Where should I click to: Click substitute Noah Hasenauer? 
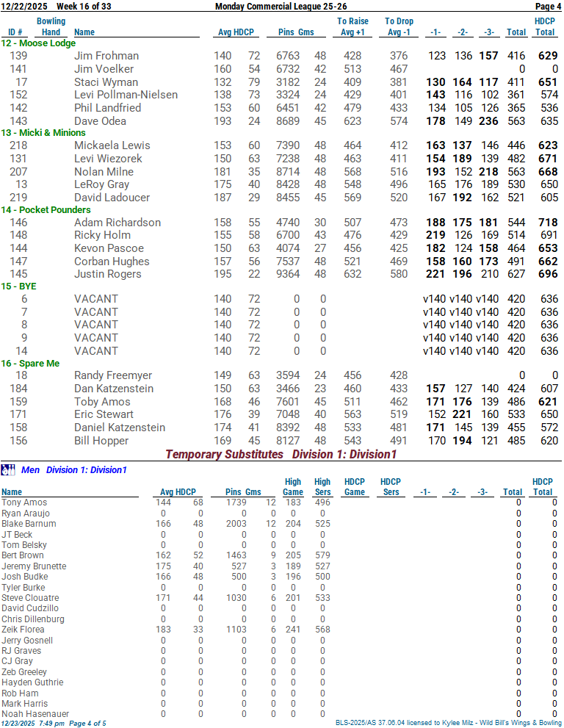point(35,714)
